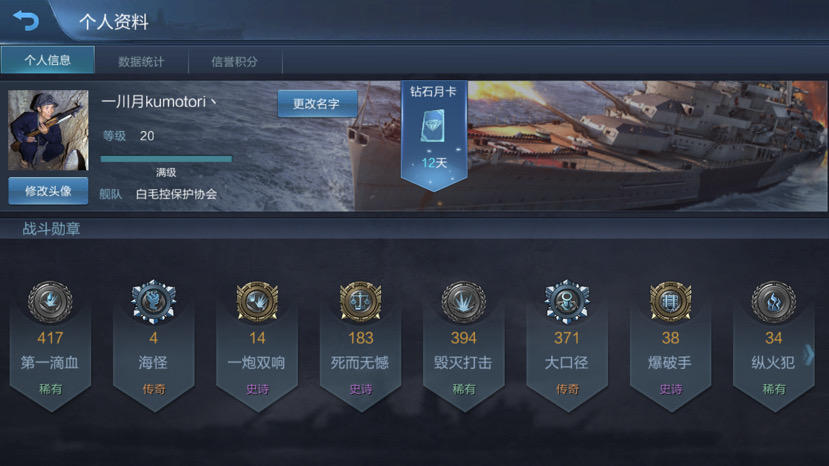Go back using the return arrow
829x466 pixels.
tap(26, 21)
